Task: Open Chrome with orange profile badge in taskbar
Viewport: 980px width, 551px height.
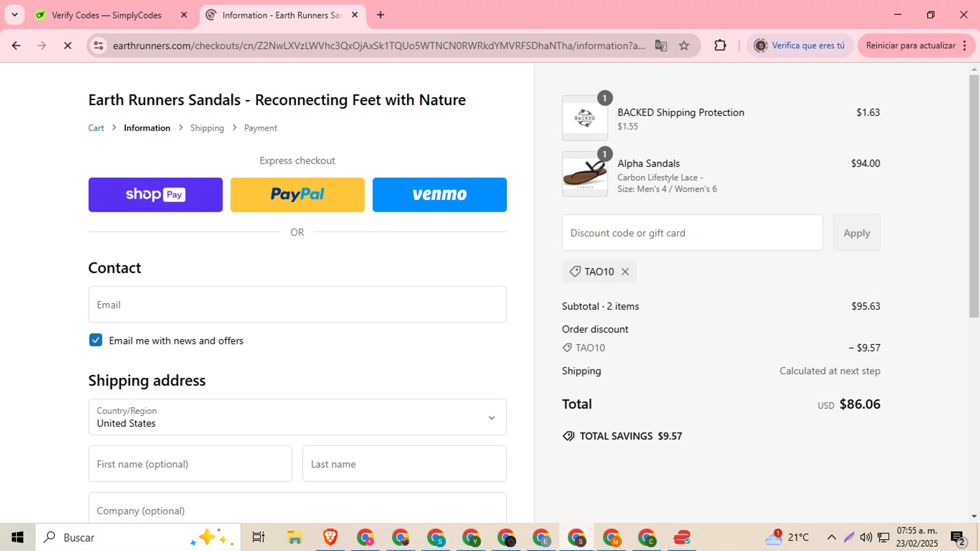Action: [612, 537]
